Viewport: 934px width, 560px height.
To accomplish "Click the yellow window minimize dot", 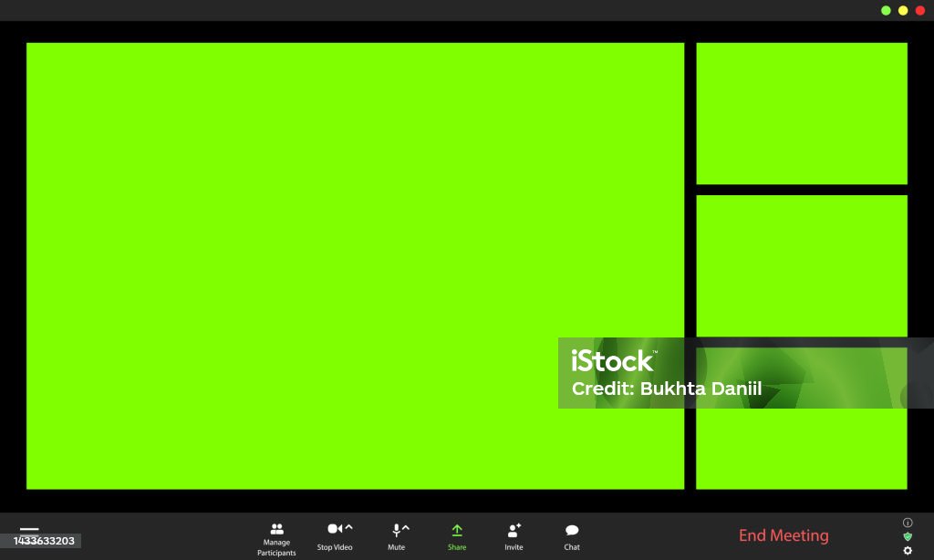I will tap(903, 10).
